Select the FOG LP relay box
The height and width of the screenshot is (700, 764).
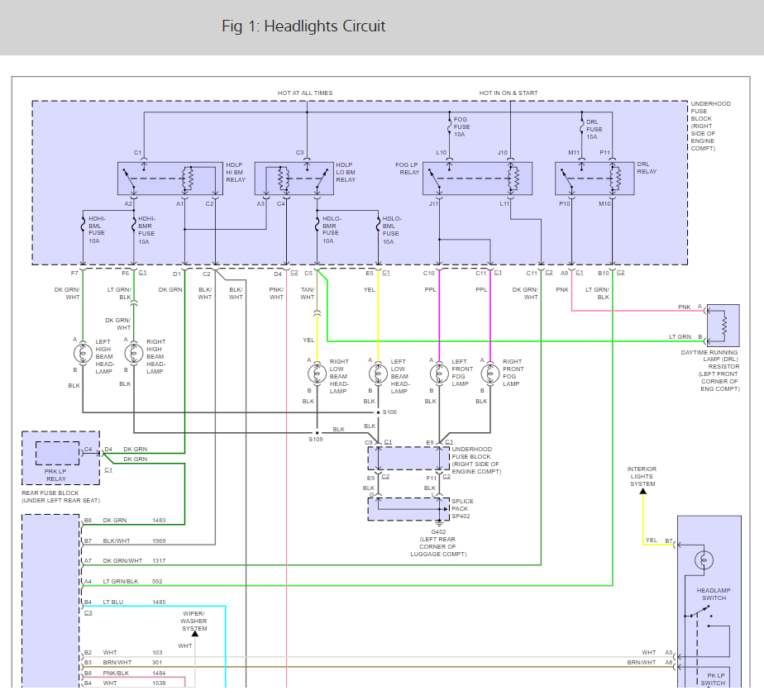[x=478, y=179]
